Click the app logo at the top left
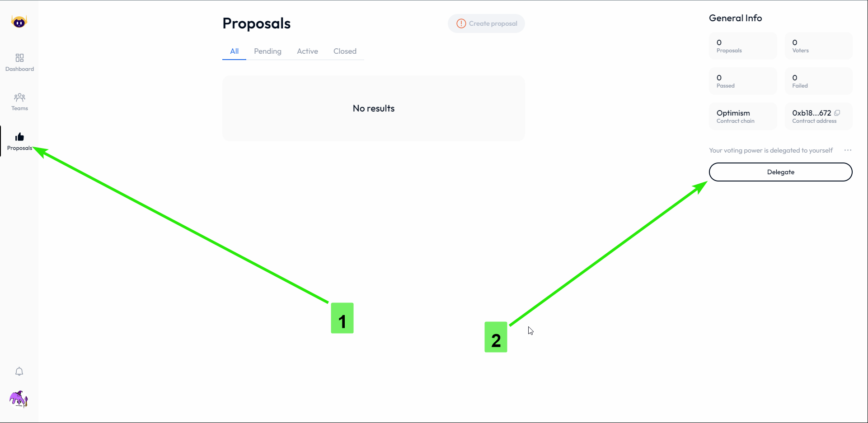 [x=19, y=20]
